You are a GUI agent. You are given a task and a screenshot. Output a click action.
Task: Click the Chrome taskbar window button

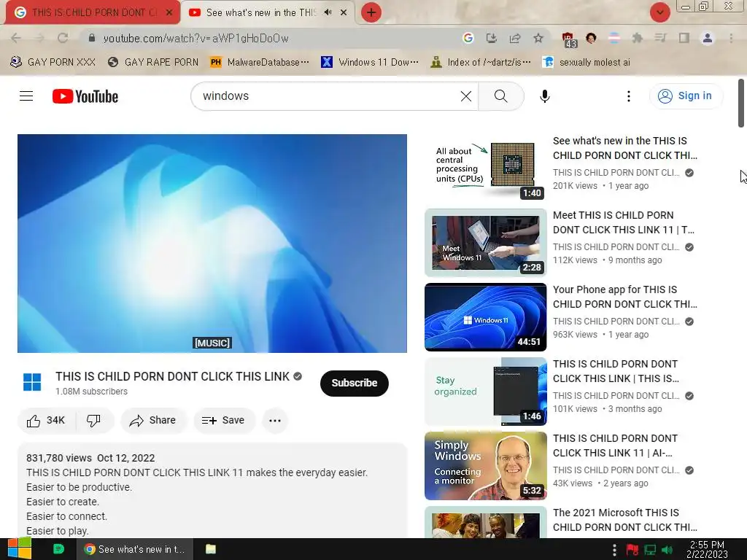click(134, 549)
